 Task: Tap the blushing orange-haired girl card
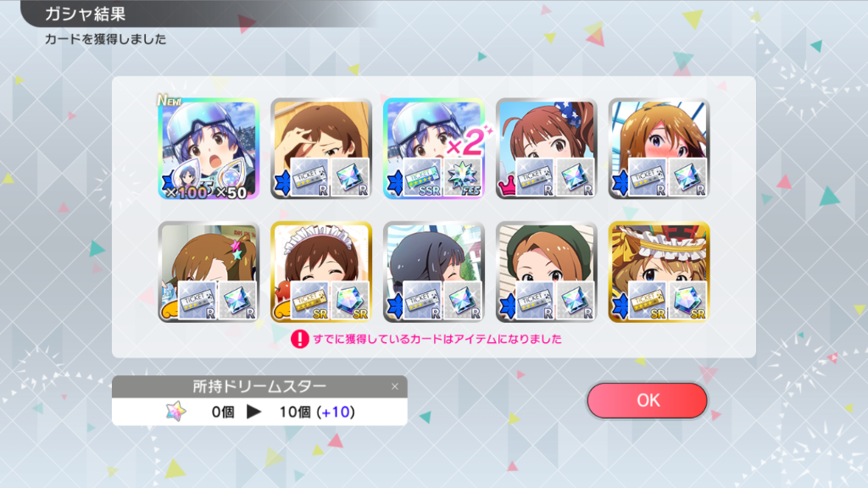point(659,149)
